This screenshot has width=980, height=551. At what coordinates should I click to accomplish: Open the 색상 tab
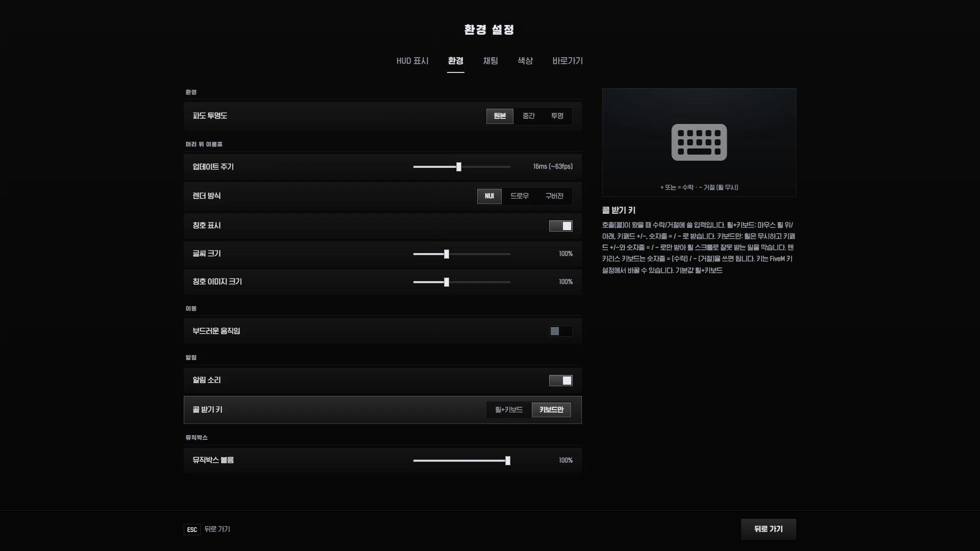click(525, 61)
